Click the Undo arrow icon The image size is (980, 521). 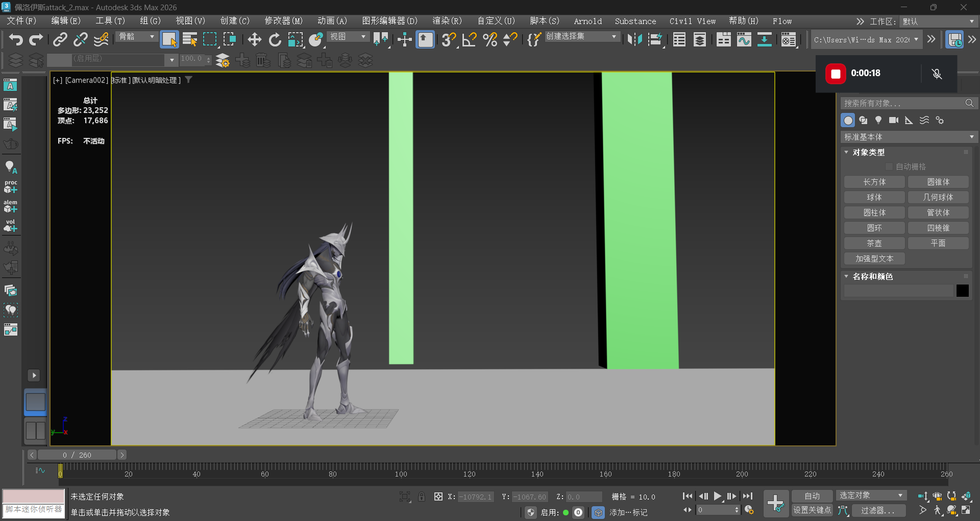(16, 39)
